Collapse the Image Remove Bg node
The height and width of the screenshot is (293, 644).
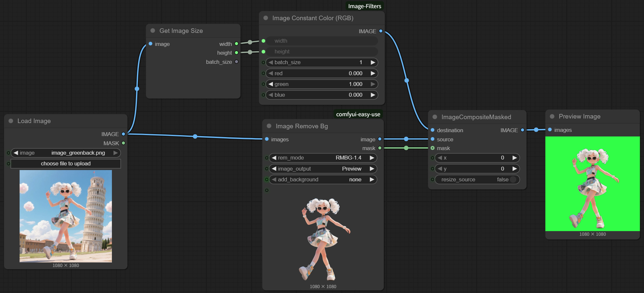(269, 126)
